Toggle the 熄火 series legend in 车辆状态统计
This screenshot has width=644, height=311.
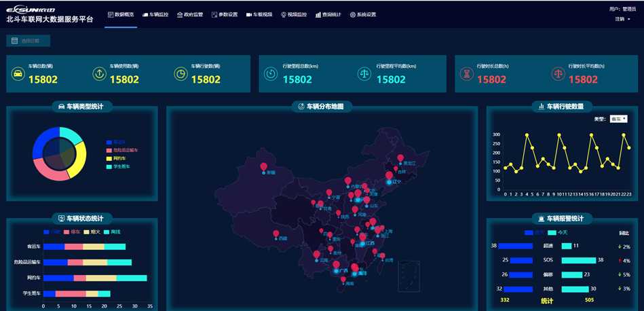tap(92, 232)
